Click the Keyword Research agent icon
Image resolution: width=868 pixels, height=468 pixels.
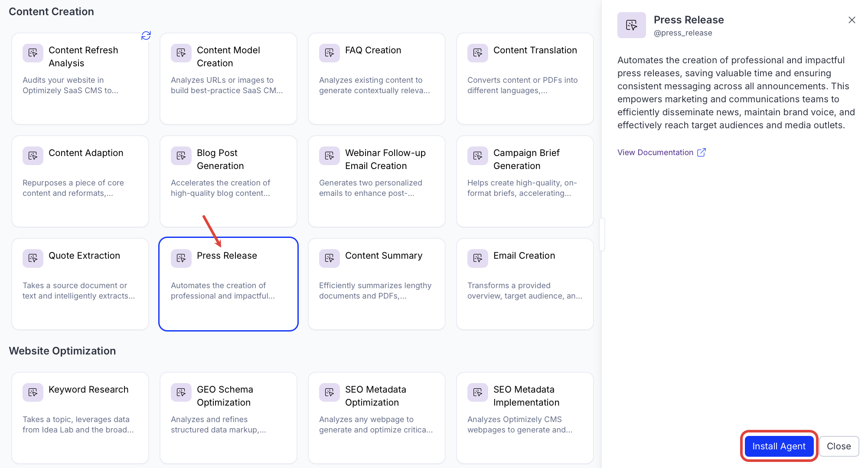pos(33,392)
